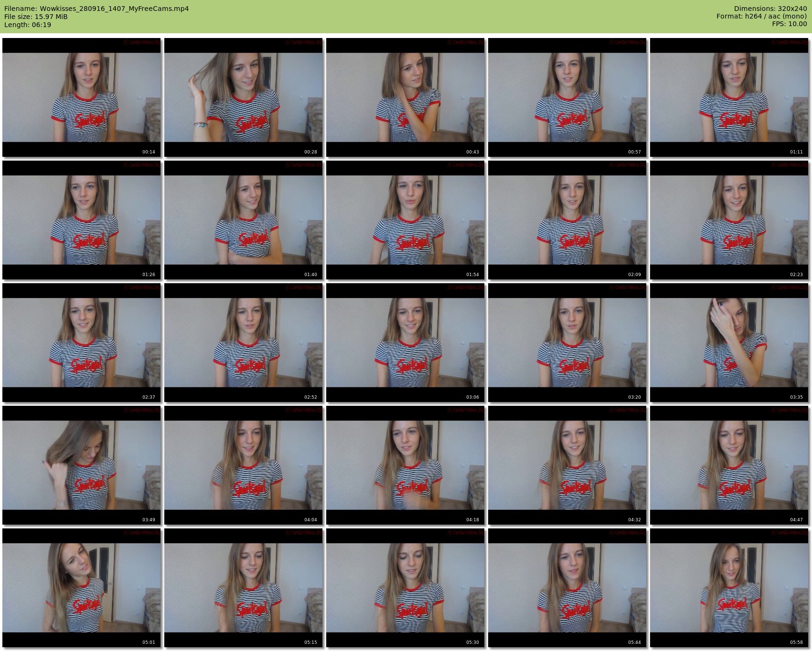This screenshot has height=651, width=812.
Task: Select the thumbnail timestamped 00:28
Action: [x=244, y=97]
